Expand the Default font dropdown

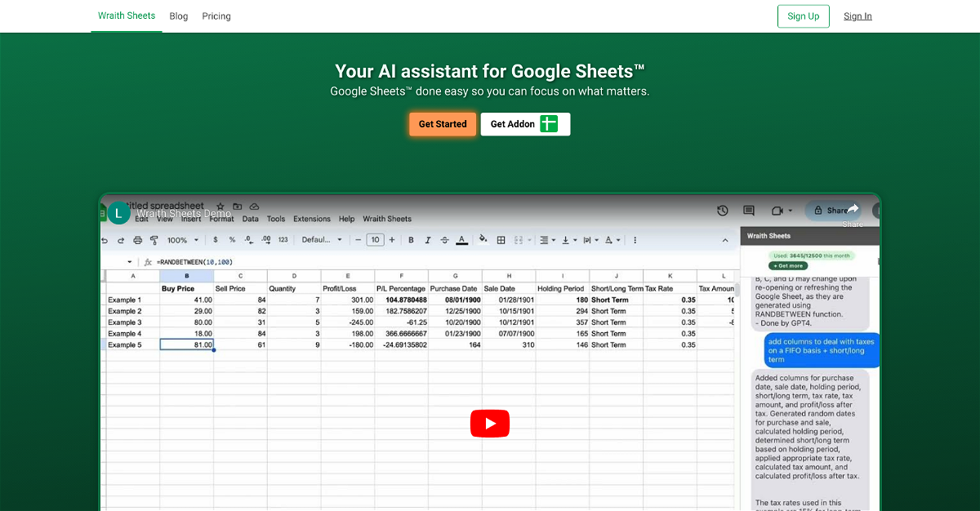pyautogui.click(x=322, y=240)
